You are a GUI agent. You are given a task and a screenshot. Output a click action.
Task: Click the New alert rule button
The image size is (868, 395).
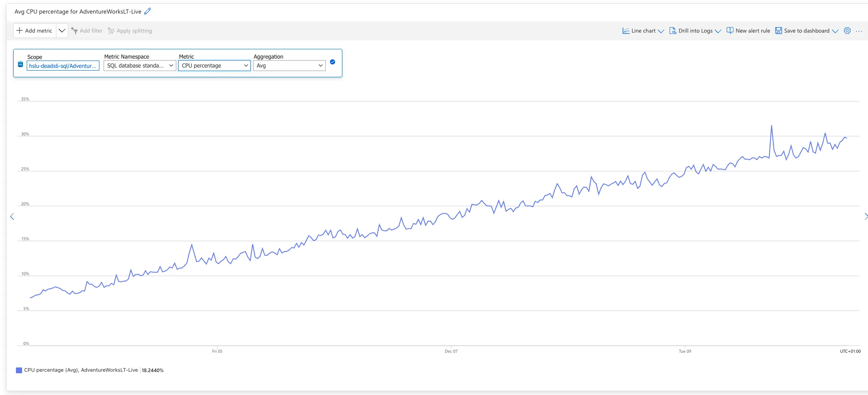click(x=748, y=31)
